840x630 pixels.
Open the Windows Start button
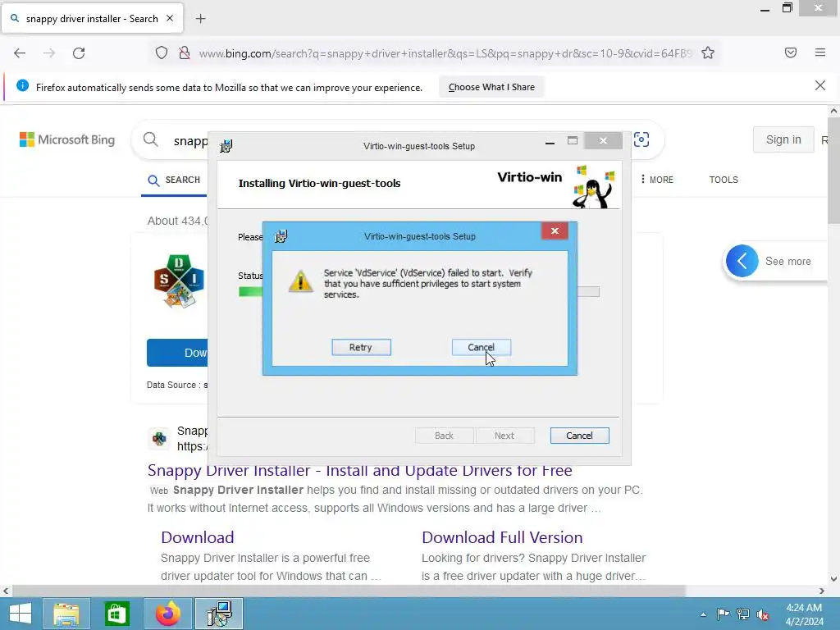coord(20,614)
